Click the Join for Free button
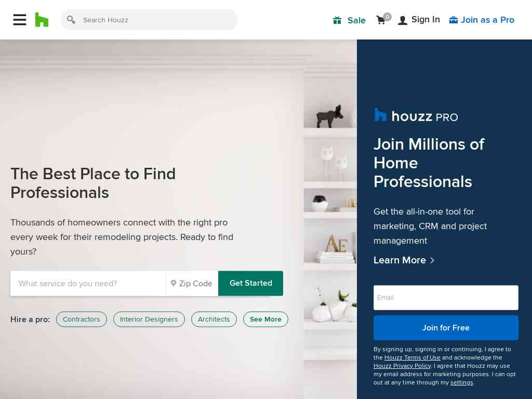532x399 pixels. (446, 328)
